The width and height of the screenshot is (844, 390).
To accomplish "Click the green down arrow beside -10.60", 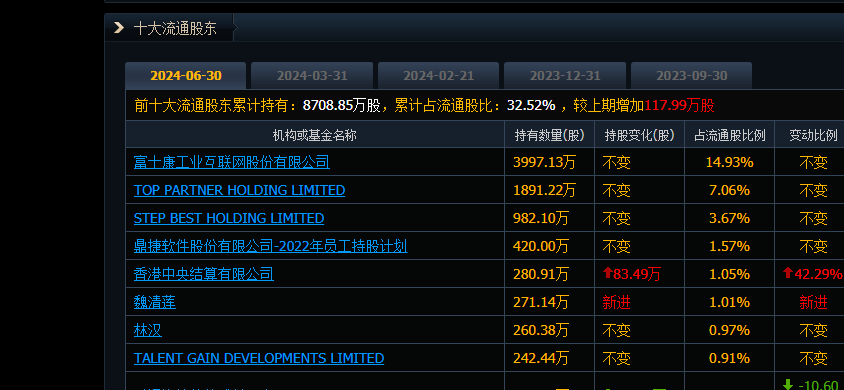I will 788,384.
